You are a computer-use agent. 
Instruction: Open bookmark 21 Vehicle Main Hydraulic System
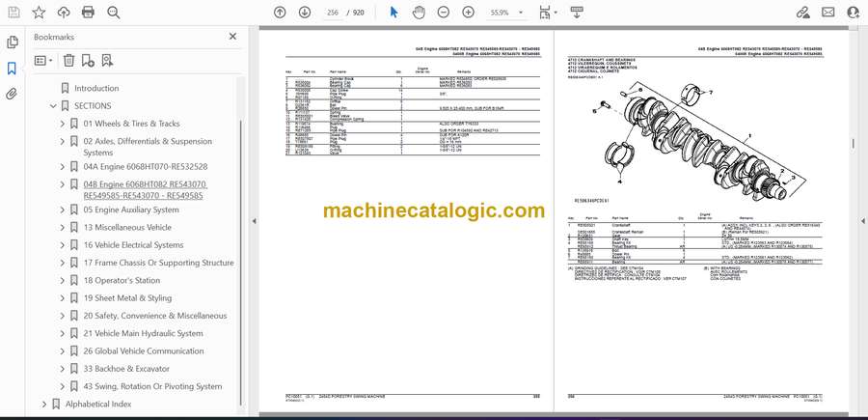click(143, 333)
